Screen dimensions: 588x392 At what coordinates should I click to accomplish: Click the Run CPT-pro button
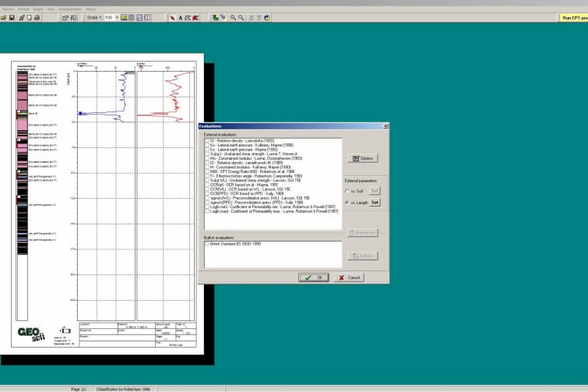coord(572,17)
